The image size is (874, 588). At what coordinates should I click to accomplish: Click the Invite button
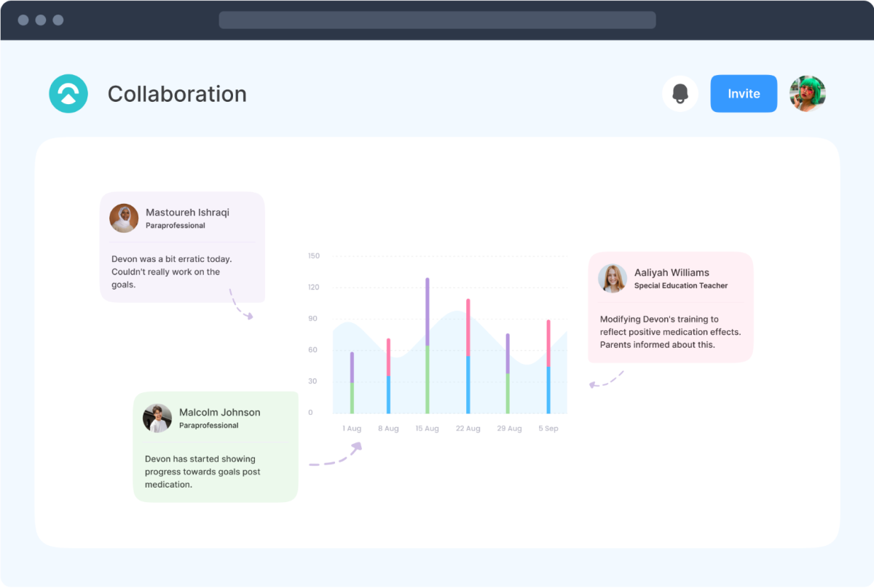[744, 94]
